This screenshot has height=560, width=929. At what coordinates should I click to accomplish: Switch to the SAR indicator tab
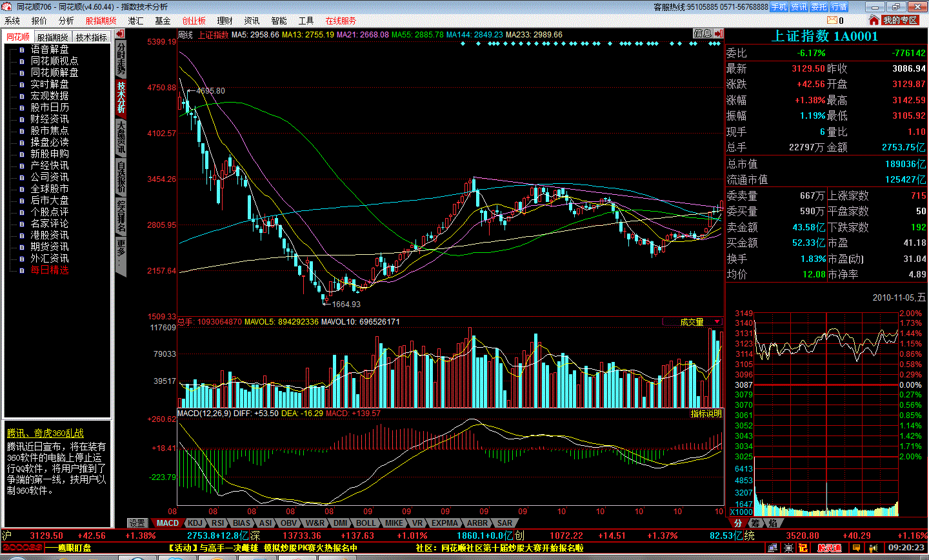pos(505,523)
